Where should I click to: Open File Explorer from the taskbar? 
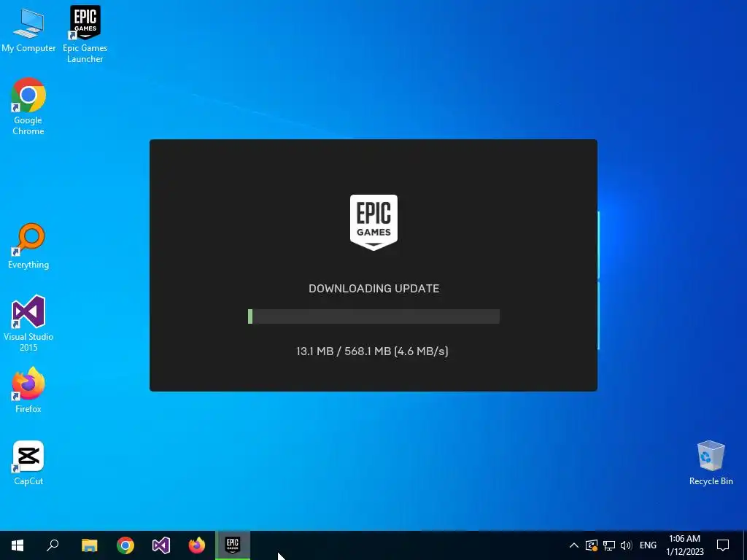click(89, 545)
